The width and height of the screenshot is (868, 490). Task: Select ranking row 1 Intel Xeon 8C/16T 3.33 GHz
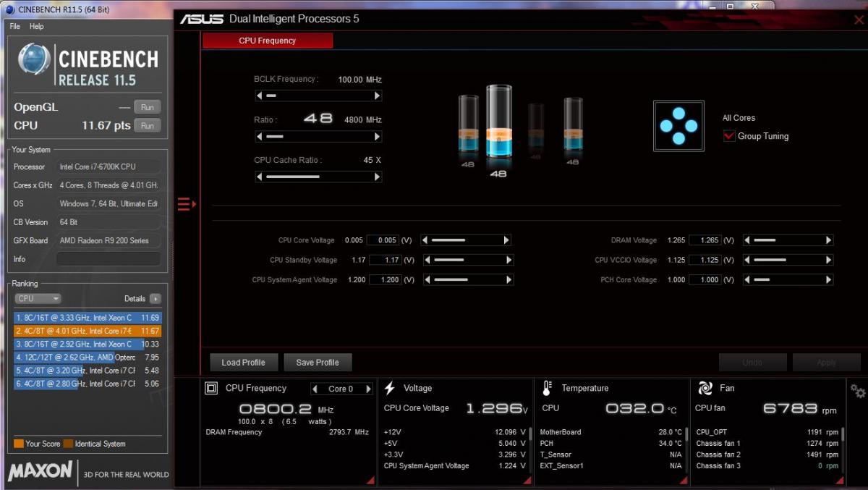click(x=88, y=318)
